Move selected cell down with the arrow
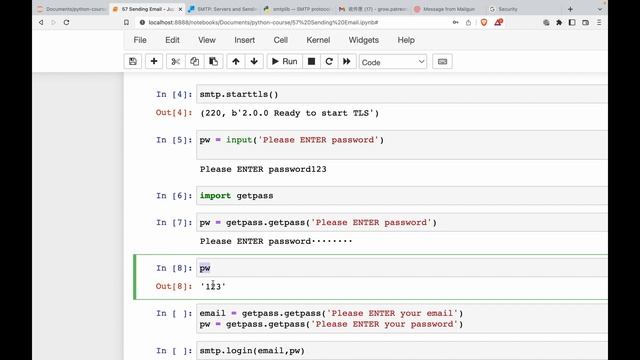640x360 pixels. coord(254,62)
